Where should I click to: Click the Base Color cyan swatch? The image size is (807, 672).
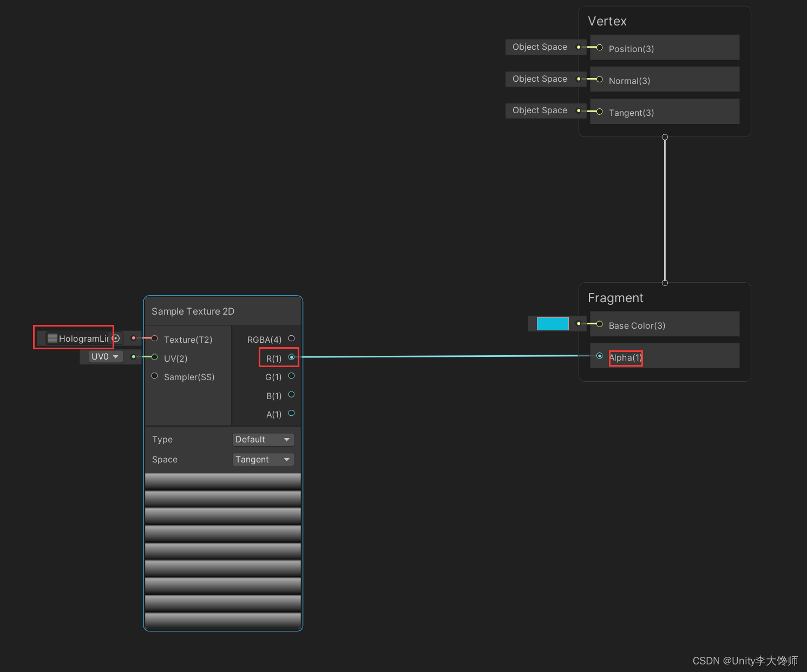[x=553, y=324]
